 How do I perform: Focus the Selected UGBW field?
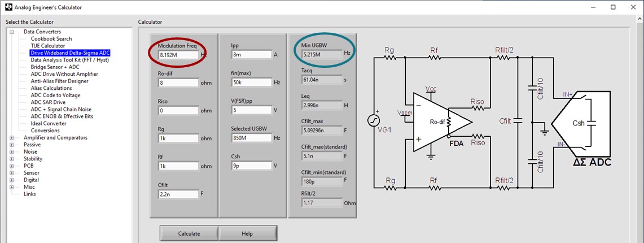click(x=251, y=138)
